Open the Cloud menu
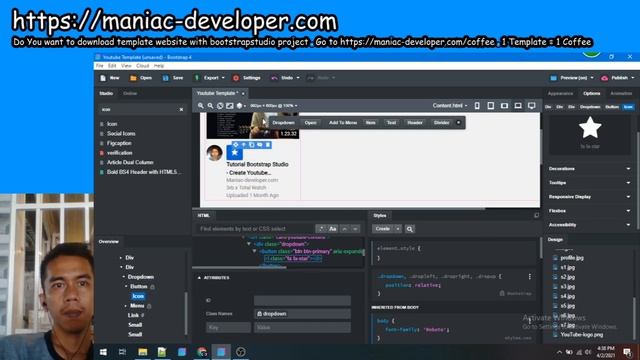640x360 pixels. click(x=142, y=66)
